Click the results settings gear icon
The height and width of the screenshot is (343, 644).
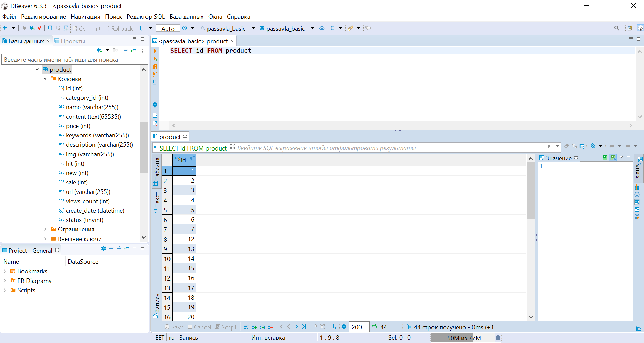pyautogui.click(x=344, y=327)
